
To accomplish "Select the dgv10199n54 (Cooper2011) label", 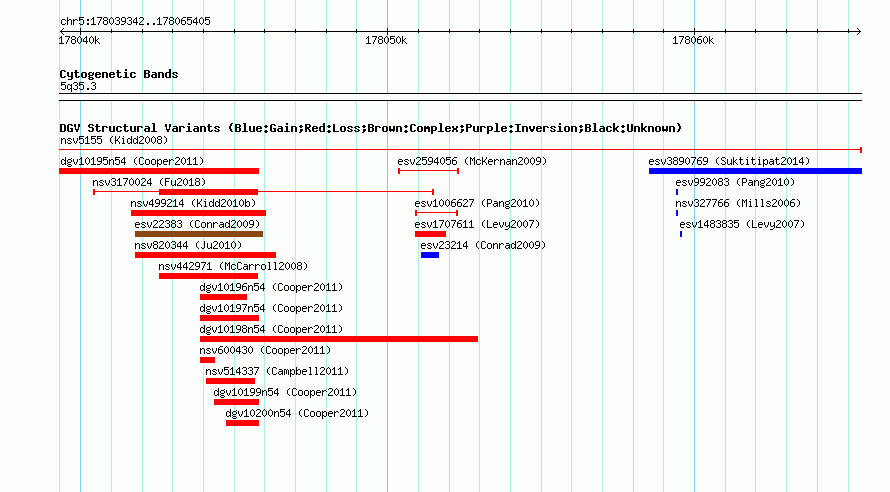I will click(x=285, y=392).
